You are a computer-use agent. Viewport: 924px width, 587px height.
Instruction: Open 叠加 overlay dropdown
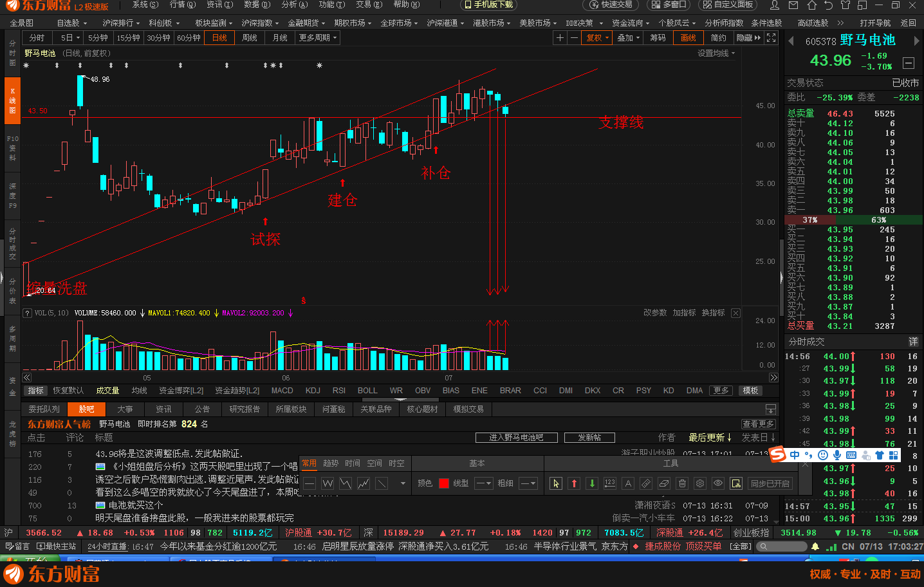(629, 38)
